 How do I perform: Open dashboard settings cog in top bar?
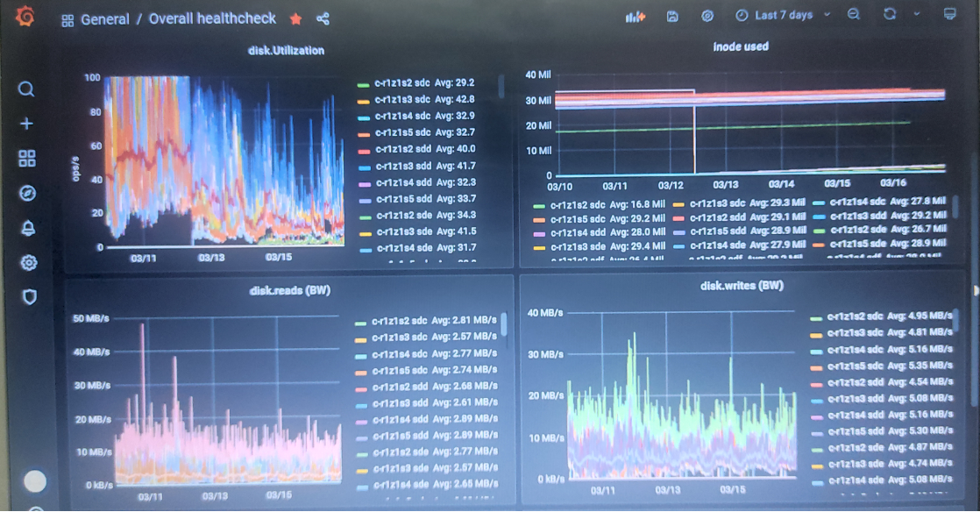707,16
